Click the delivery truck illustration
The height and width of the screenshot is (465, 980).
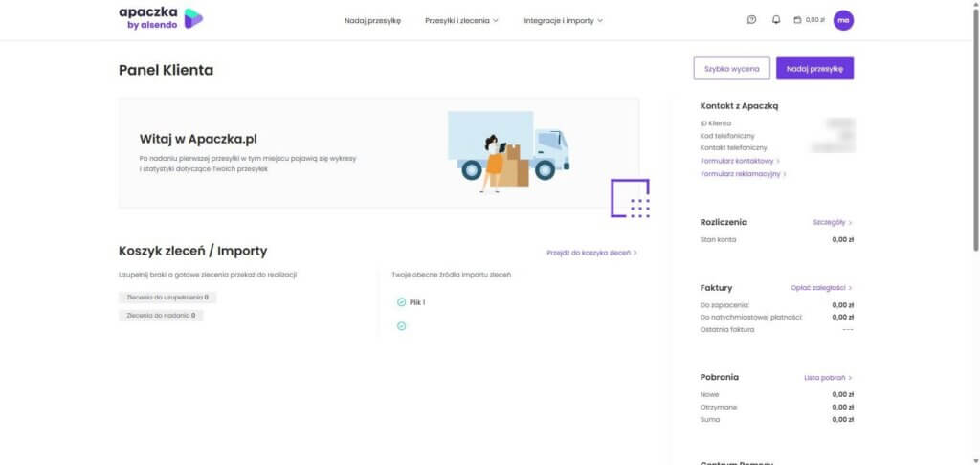509,152
